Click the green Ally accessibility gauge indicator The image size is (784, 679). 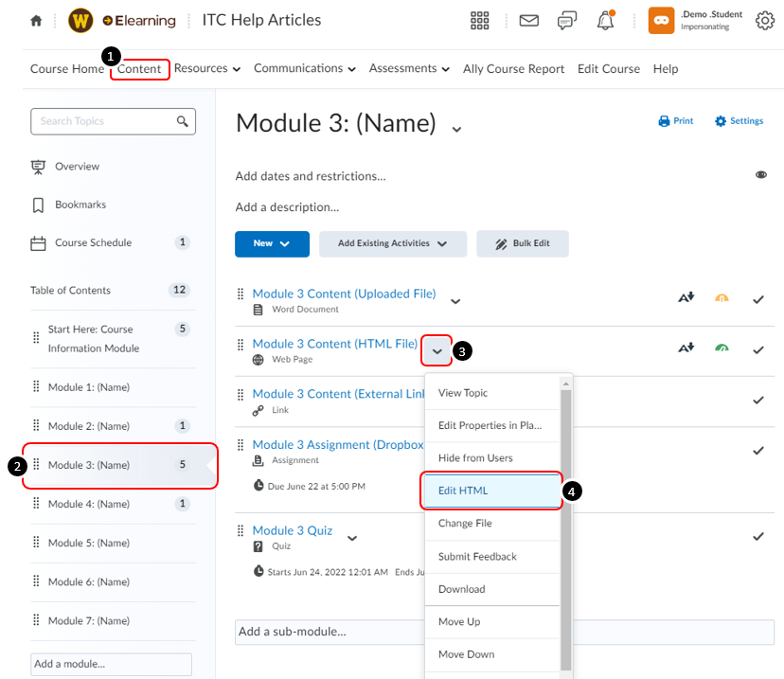click(x=722, y=349)
